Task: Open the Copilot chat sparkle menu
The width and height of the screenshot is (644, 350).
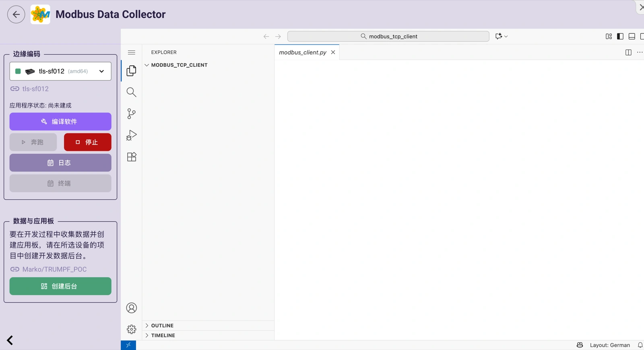Action: 501,36
